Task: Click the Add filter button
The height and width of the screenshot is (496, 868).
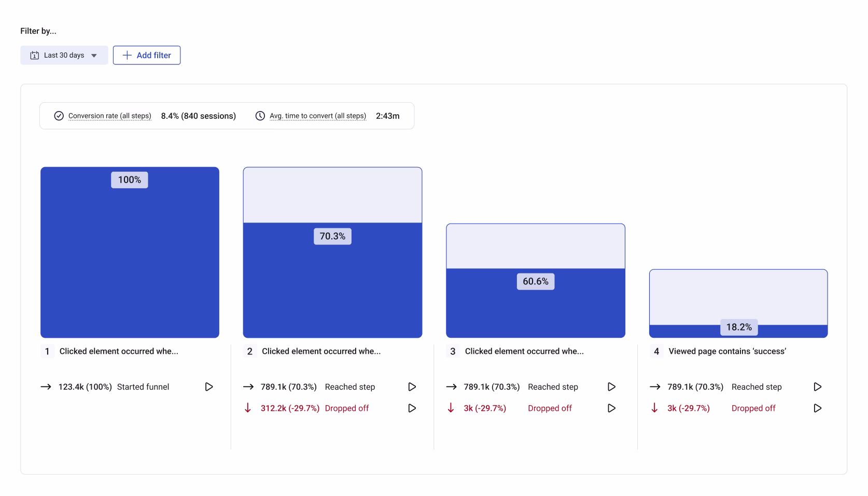Action: coord(147,55)
